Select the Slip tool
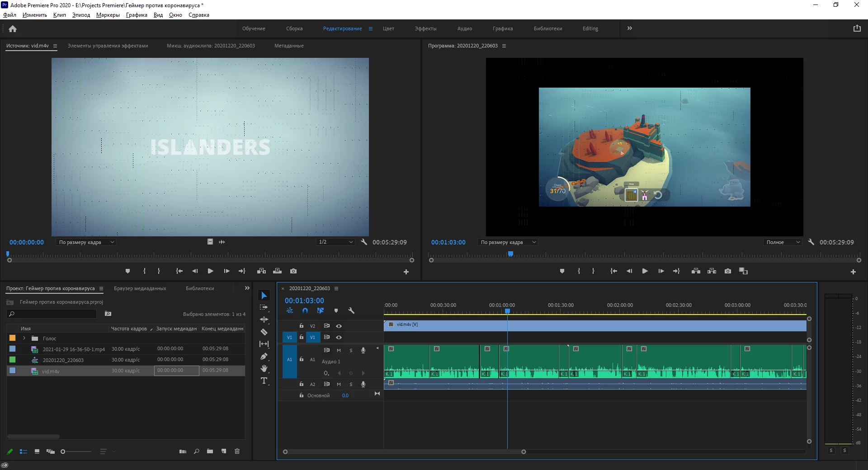868x470 pixels. tap(264, 344)
